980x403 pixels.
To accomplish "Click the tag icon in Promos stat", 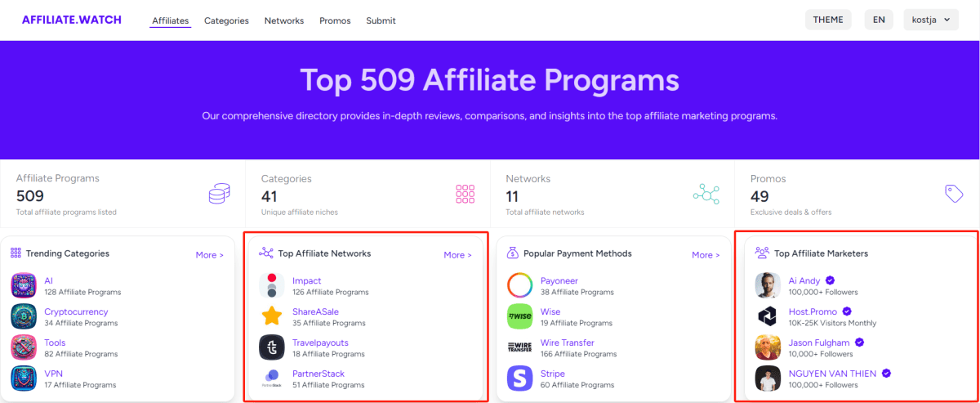I will pos(954,194).
